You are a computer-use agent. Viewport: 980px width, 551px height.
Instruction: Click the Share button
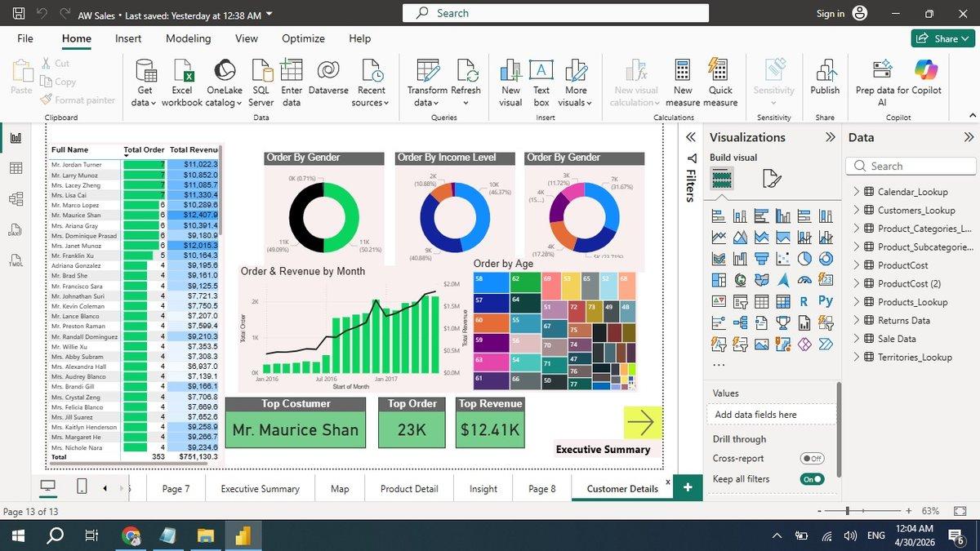click(x=942, y=38)
